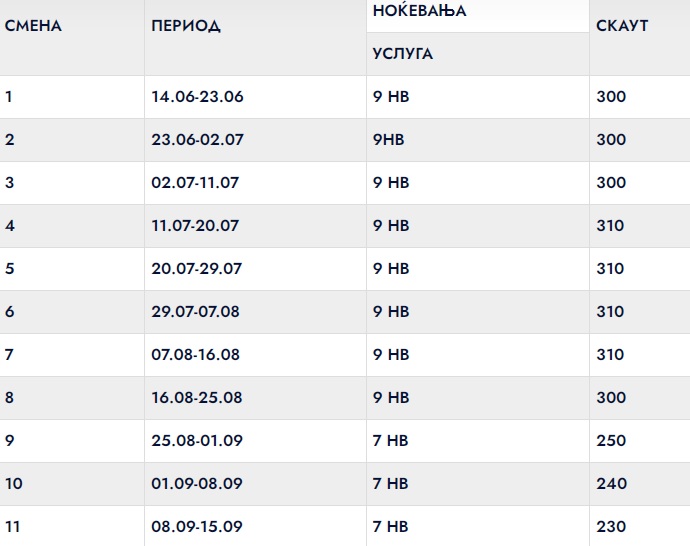The width and height of the screenshot is (690, 546).
Task: Select the period 25.08-01.09 cell
Action: [x=196, y=441]
